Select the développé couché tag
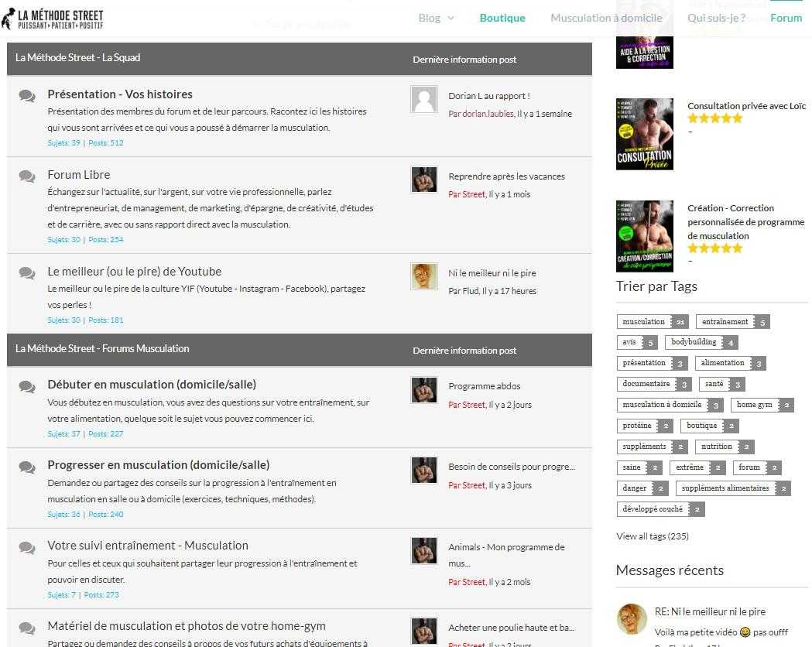 click(653, 509)
